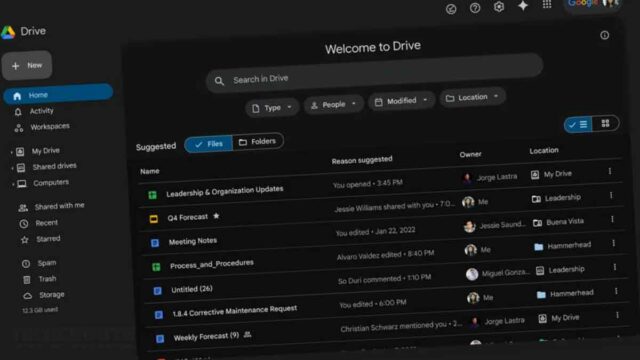Open the Modified filter dropdown
This screenshot has width=640, height=360.
(402, 101)
